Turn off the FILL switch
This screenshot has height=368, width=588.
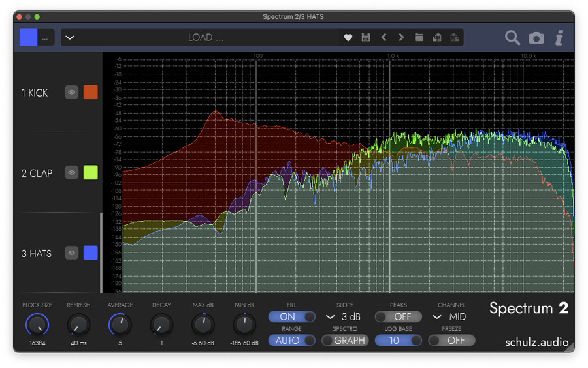[x=292, y=316]
